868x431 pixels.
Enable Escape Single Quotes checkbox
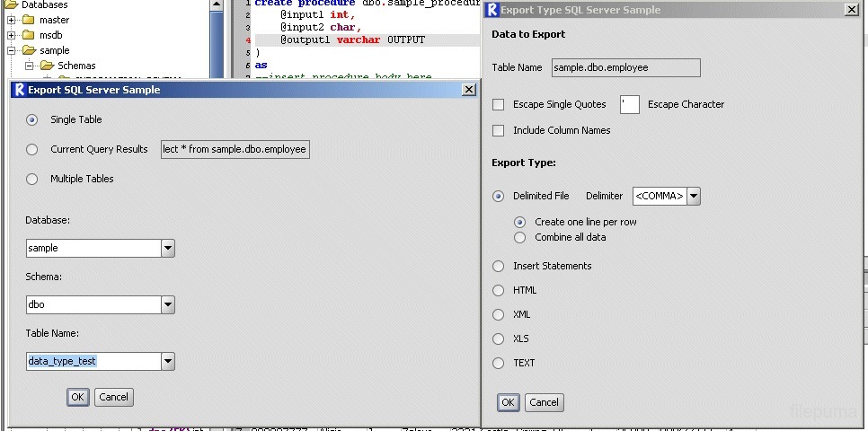click(498, 104)
